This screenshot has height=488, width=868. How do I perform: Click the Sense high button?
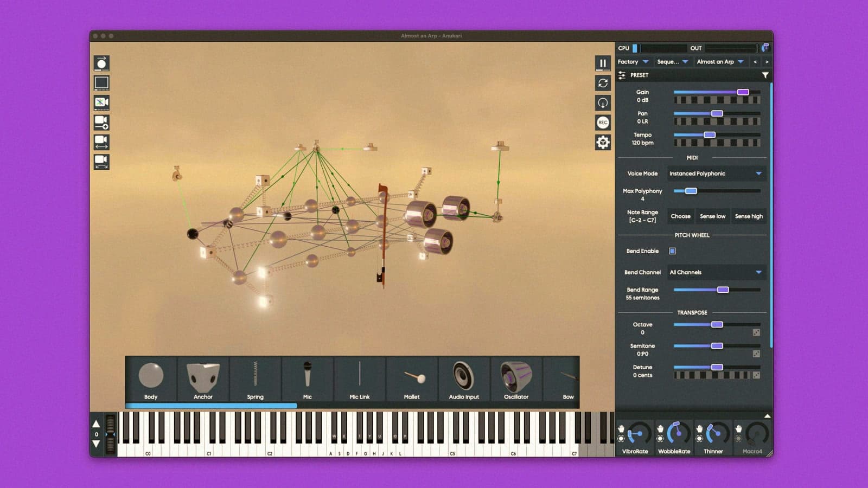click(x=749, y=216)
